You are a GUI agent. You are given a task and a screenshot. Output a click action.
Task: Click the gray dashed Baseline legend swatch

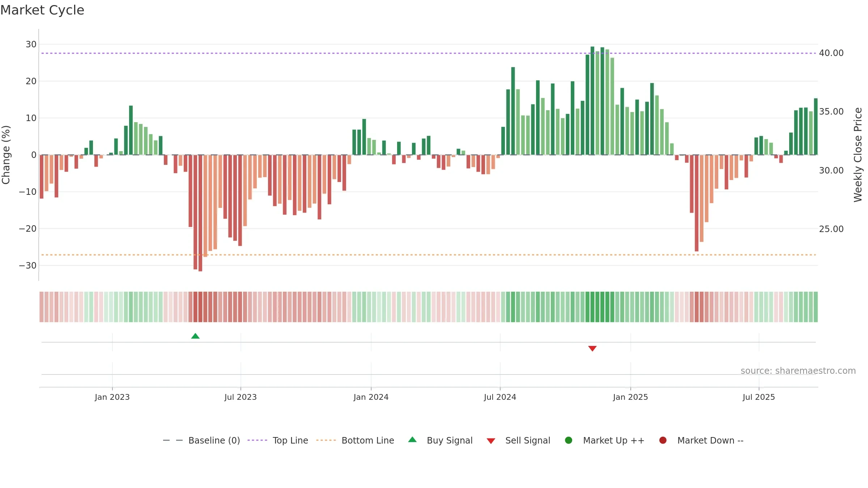(173, 440)
